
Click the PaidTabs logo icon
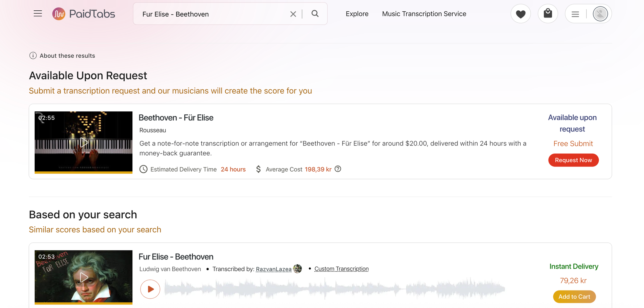(59, 14)
